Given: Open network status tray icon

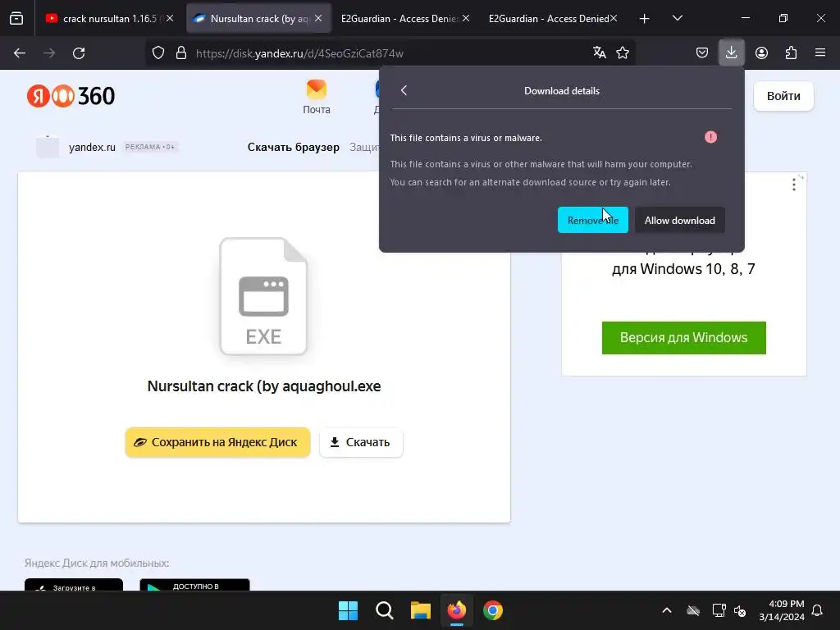Looking at the screenshot, I should click(719, 610).
